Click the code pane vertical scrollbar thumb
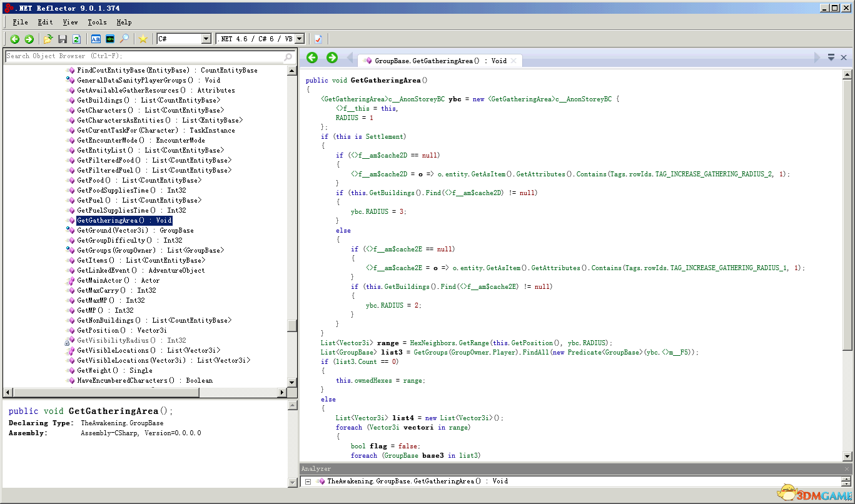855x504 pixels. (x=847, y=214)
